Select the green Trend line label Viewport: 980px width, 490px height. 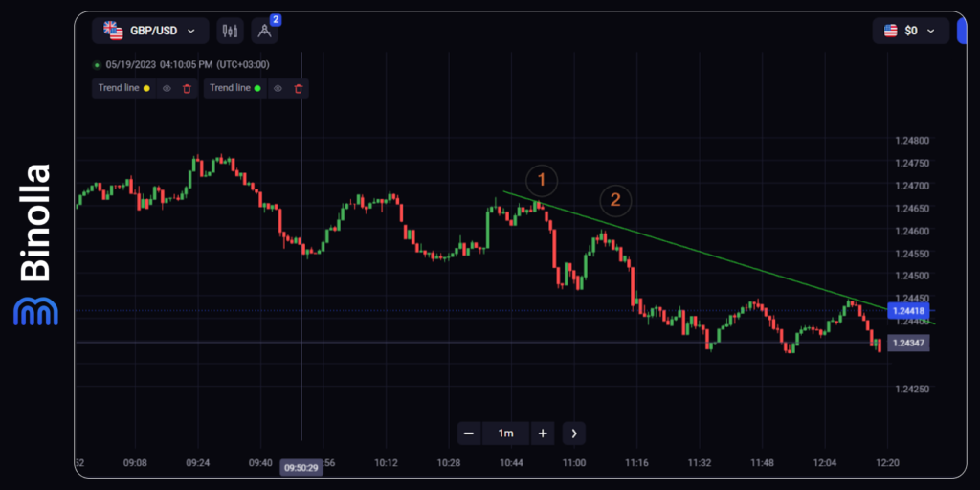(x=230, y=88)
